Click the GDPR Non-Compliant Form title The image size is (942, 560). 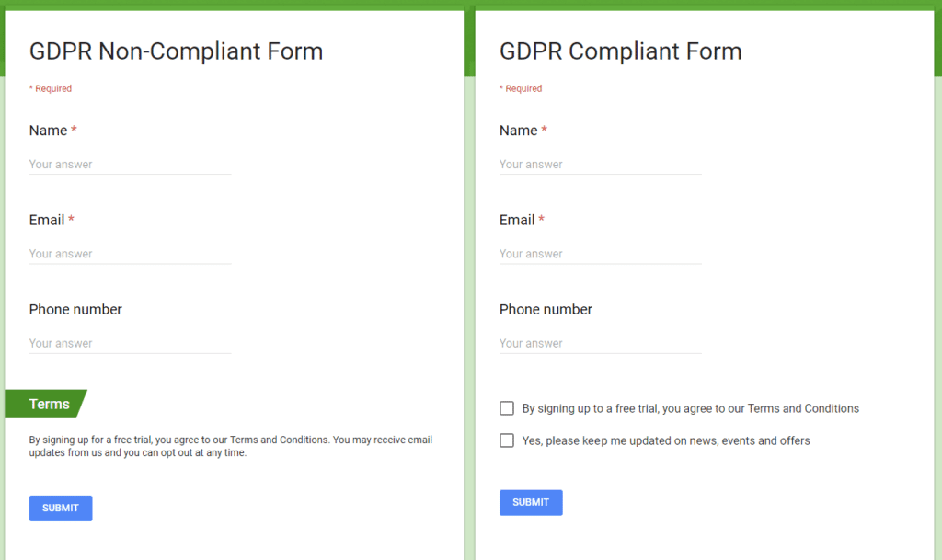(x=176, y=51)
